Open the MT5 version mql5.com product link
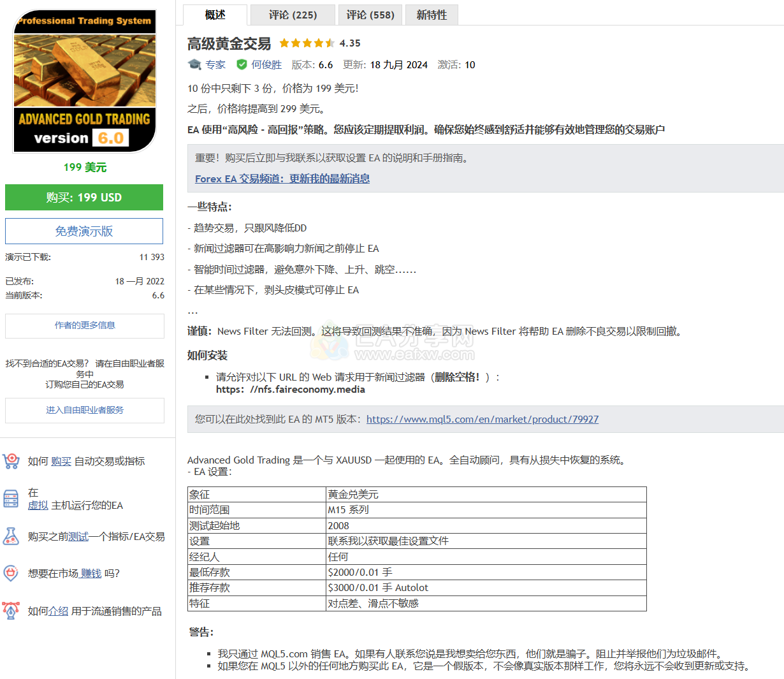 point(483,420)
